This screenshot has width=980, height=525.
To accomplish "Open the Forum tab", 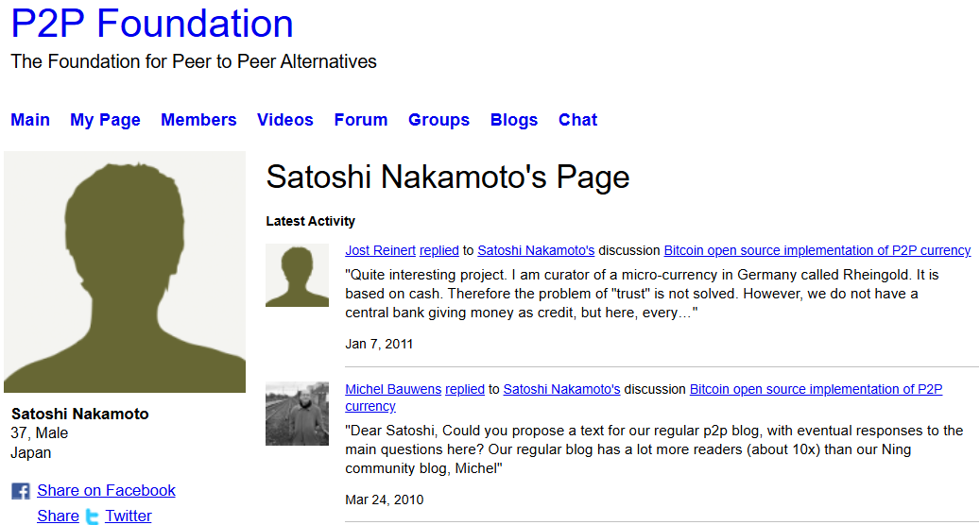I will (x=360, y=120).
